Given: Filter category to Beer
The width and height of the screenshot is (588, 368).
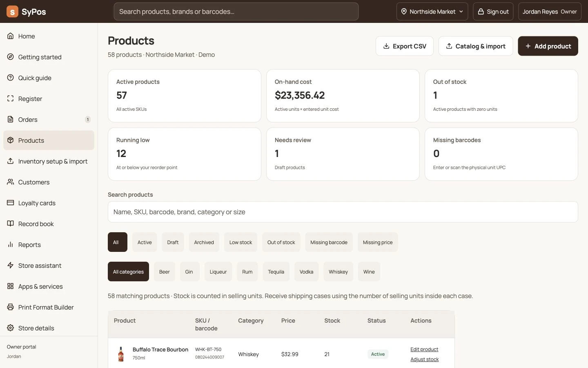Looking at the screenshot, I should tap(165, 272).
